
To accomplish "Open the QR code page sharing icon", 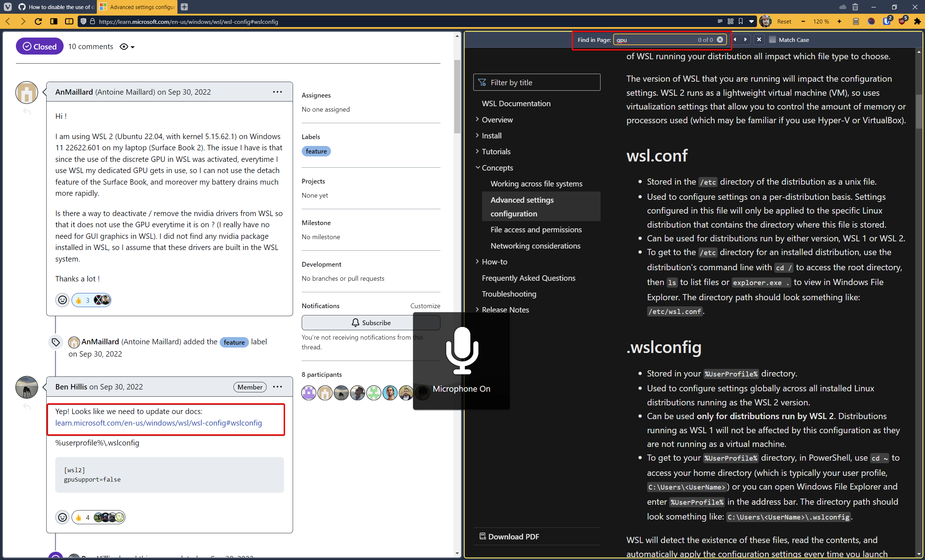I will pyautogui.click(x=731, y=21).
